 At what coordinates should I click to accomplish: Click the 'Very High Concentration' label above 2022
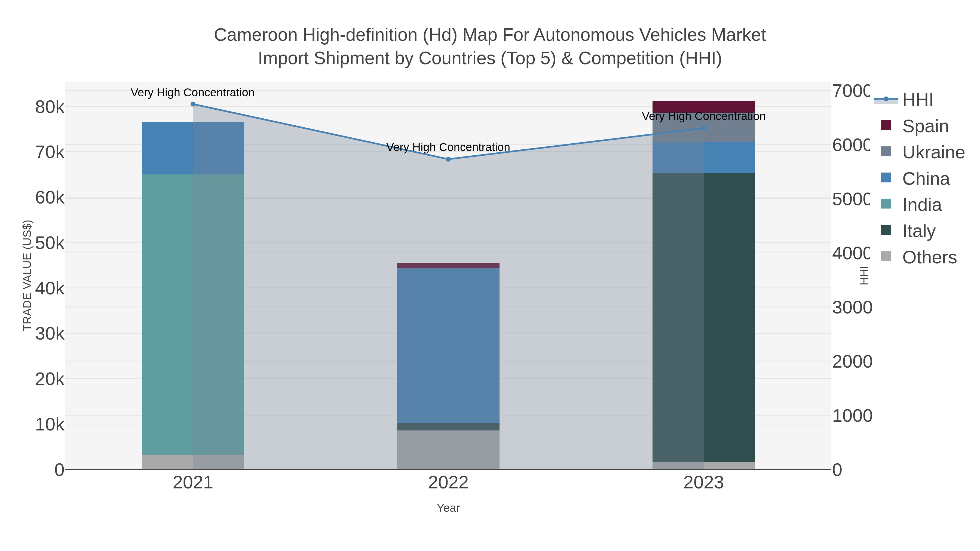pos(448,147)
